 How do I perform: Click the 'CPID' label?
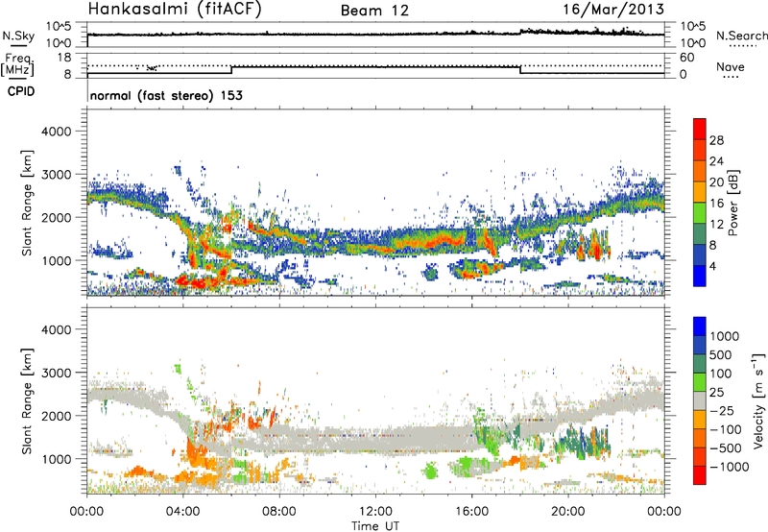click(21, 91)
